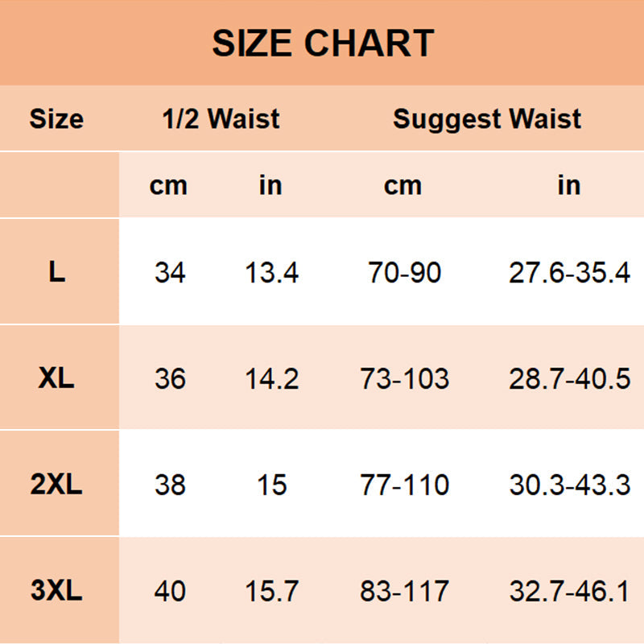
Task: Select the 73-103 cm range cell
Action: 404,379
